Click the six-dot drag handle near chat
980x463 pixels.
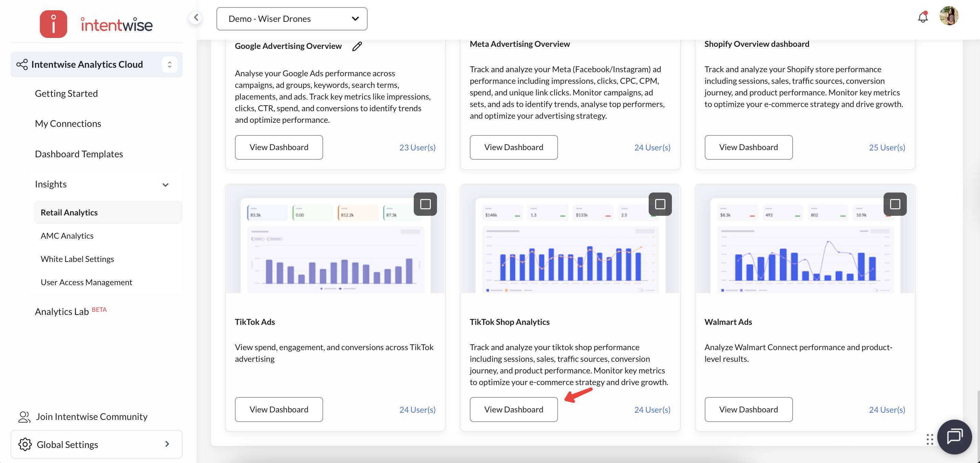click(x=929, y=439)
